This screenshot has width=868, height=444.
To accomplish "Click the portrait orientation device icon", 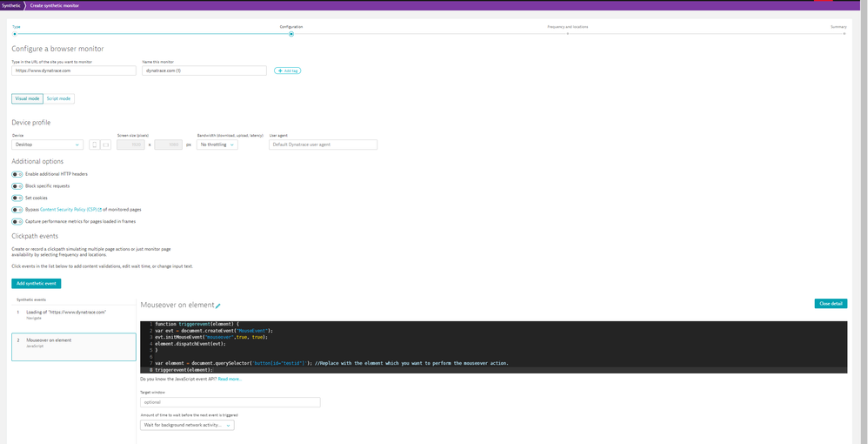I will (x=94, y=145).
